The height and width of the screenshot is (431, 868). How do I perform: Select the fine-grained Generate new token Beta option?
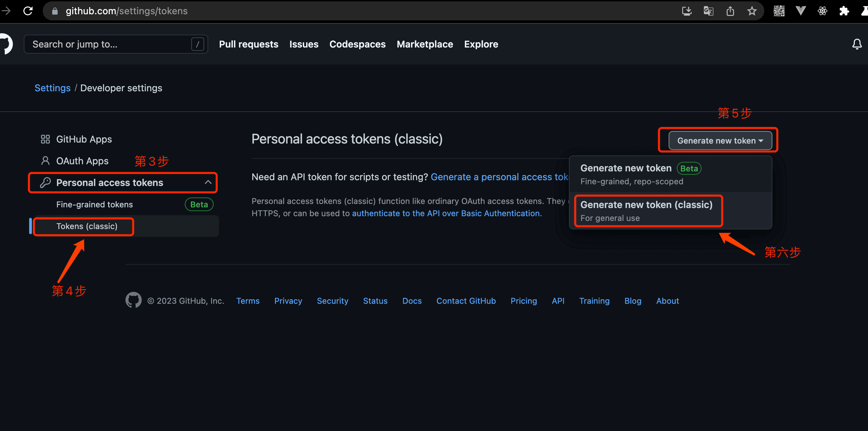[x=670, y=174]
